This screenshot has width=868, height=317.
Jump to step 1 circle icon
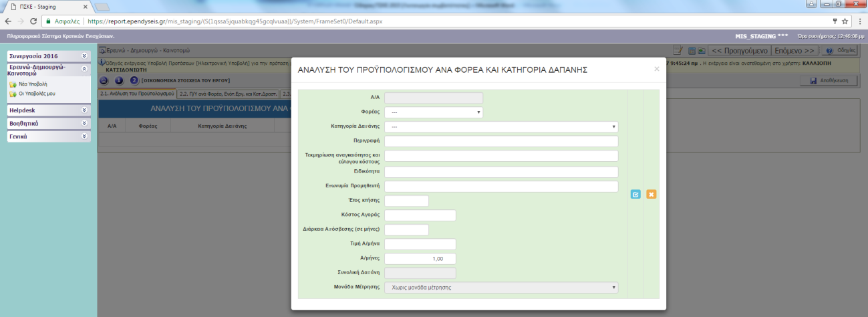coord(119,80)
